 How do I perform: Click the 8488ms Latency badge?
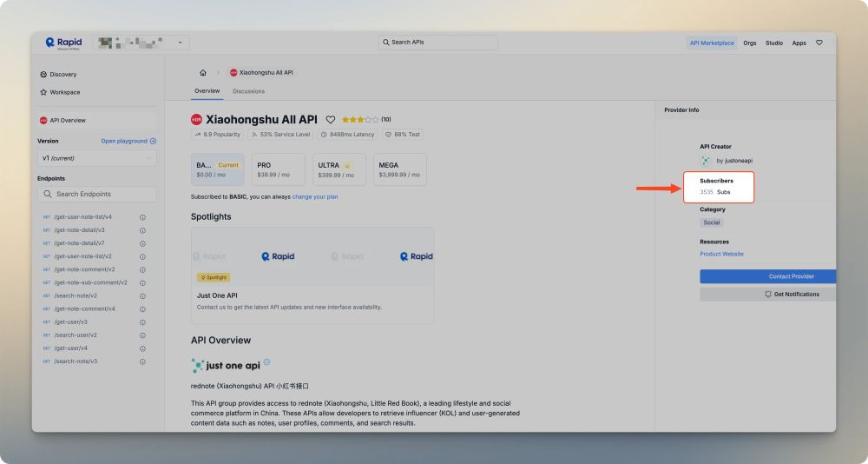[348, 135]
